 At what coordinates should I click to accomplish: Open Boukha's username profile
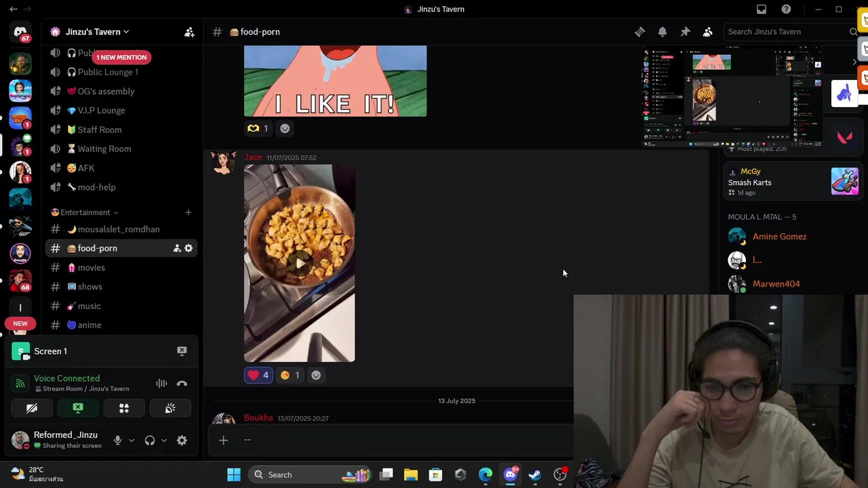tap(258, 418)
